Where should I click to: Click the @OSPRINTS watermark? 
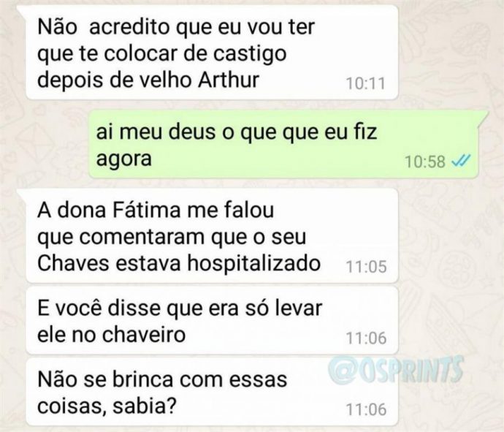coord(396,370)
